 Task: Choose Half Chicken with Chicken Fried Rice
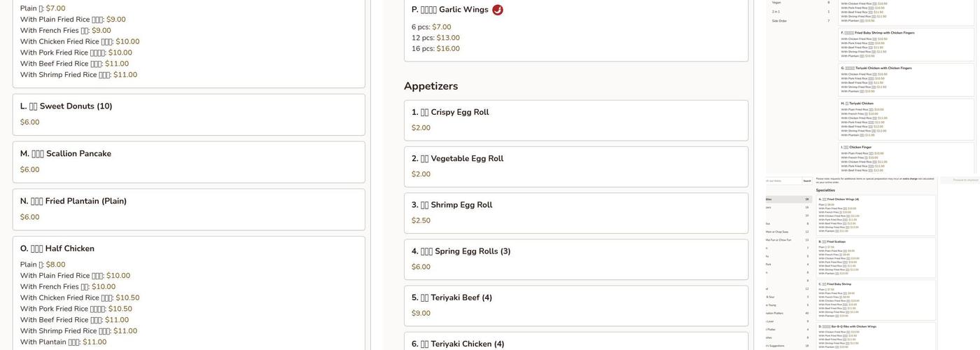coord(79,298)
